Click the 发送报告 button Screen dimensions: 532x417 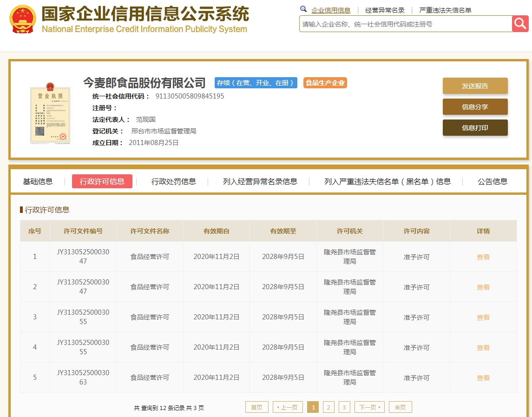(475, 86)
